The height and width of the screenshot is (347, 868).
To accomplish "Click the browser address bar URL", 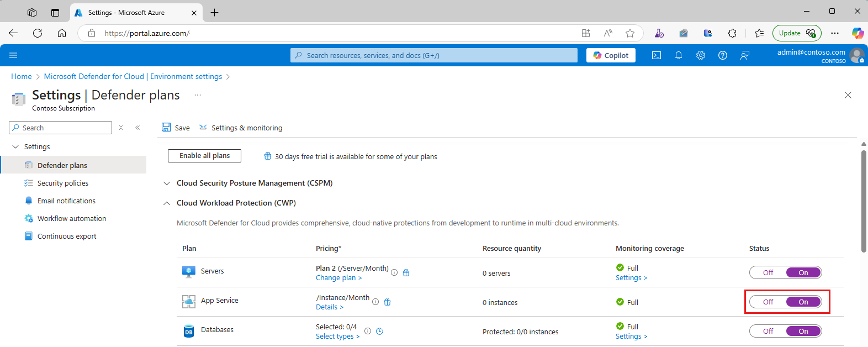I will [147, 33].
